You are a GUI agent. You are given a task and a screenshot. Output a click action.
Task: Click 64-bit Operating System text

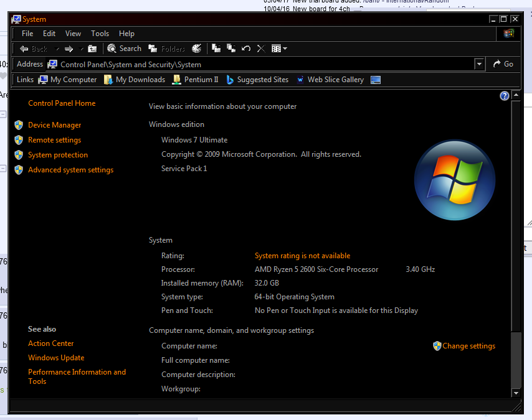pyautogui.click(x=295, y=297)
